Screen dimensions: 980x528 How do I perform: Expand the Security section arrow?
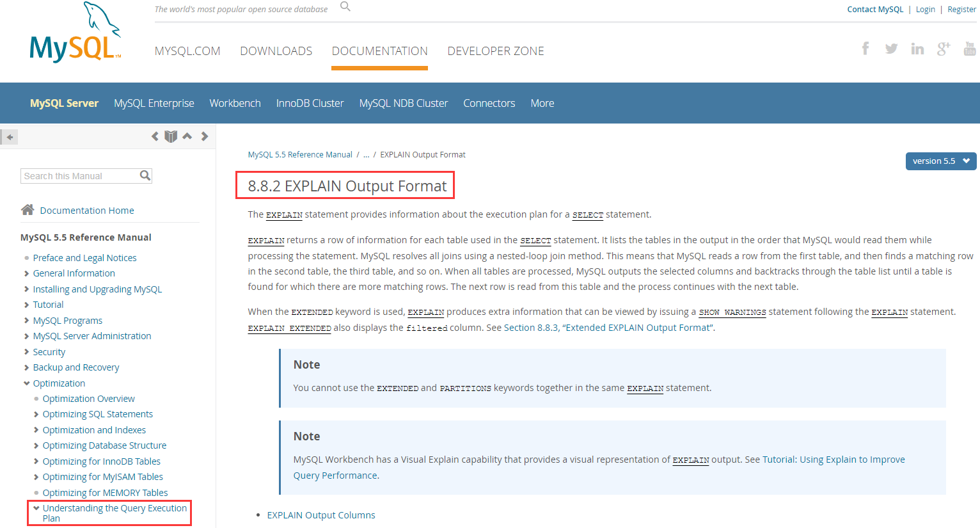(x=27, y=352)
